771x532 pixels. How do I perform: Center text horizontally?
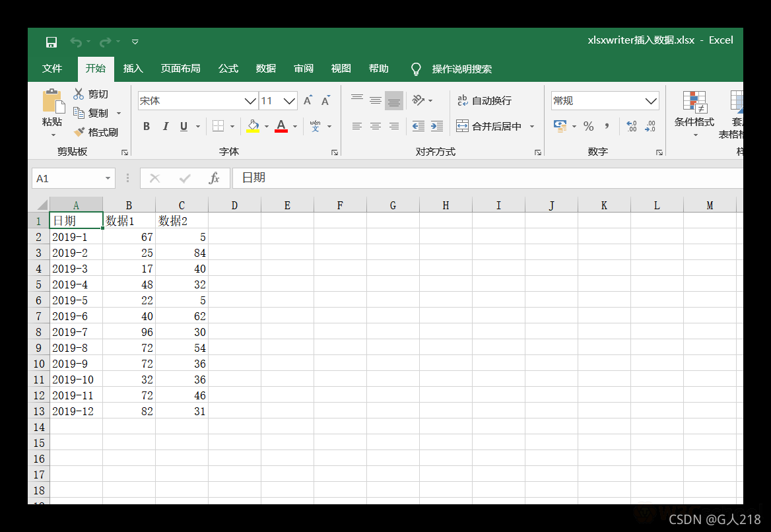(x=376, y=126)
